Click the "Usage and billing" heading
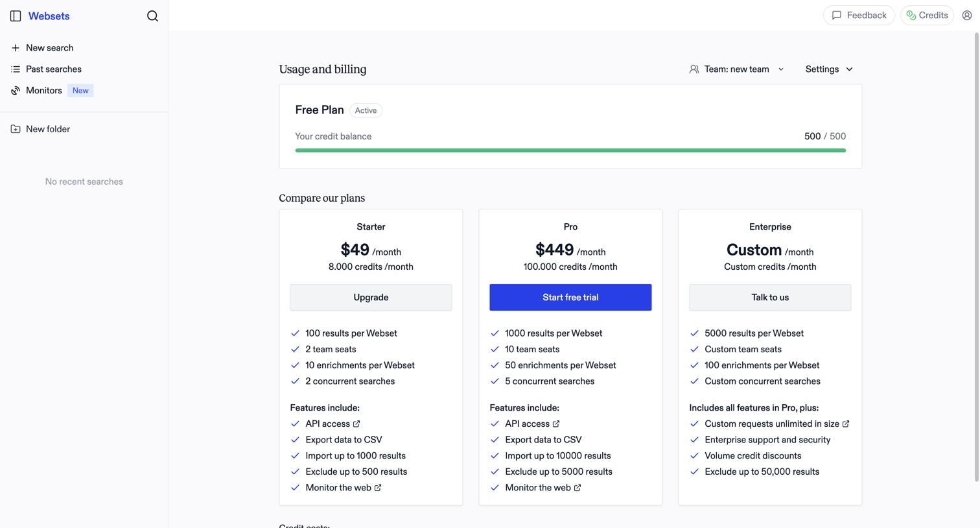980x528 pixels. 323,69
